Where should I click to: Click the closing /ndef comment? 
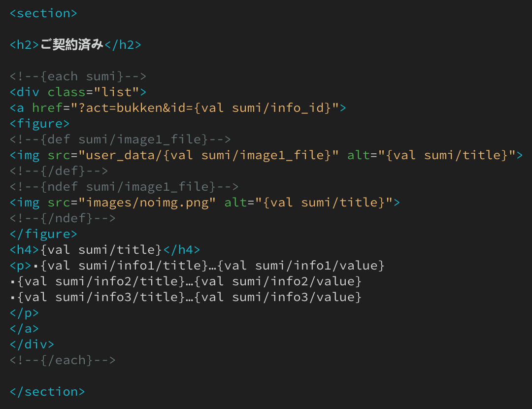63,218
